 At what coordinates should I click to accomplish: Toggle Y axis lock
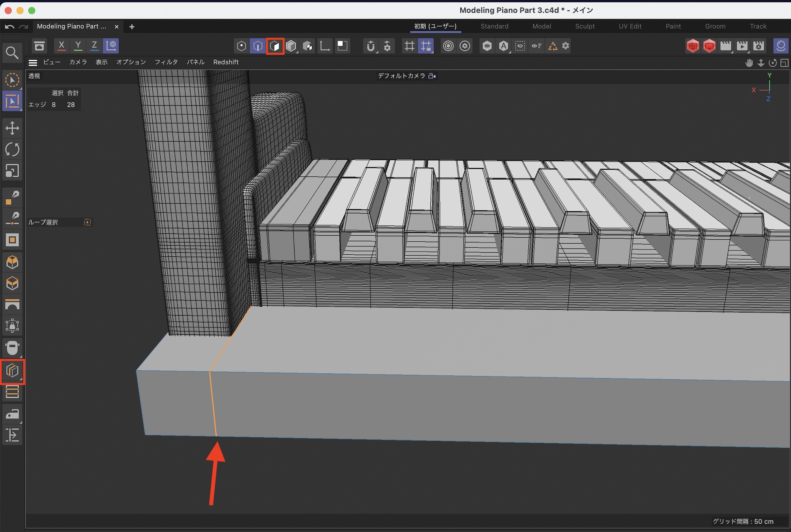[78, 45]
